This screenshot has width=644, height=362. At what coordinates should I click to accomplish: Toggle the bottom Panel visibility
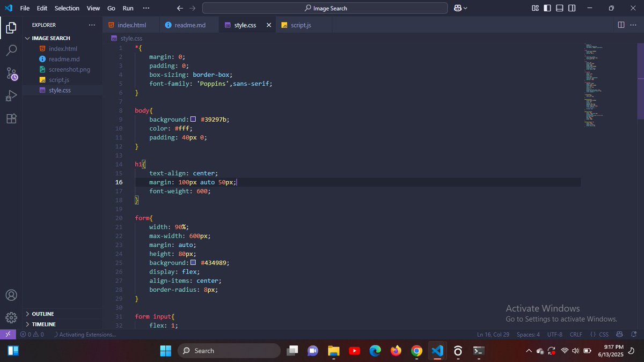coord(559,8)
